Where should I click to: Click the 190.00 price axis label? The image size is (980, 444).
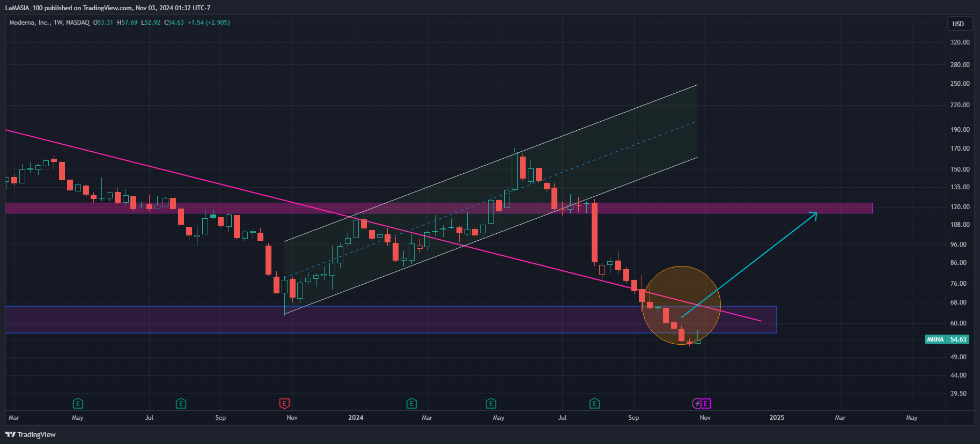(x=960, y=130)
